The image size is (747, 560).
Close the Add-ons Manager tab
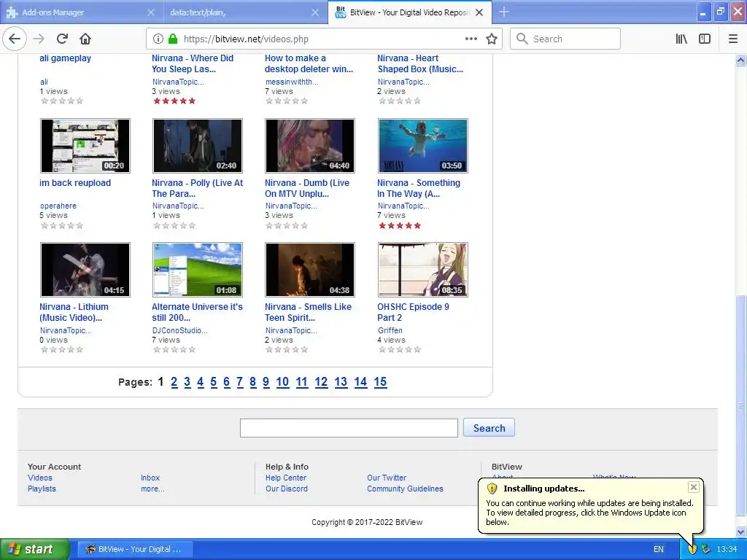click(150, 12)
